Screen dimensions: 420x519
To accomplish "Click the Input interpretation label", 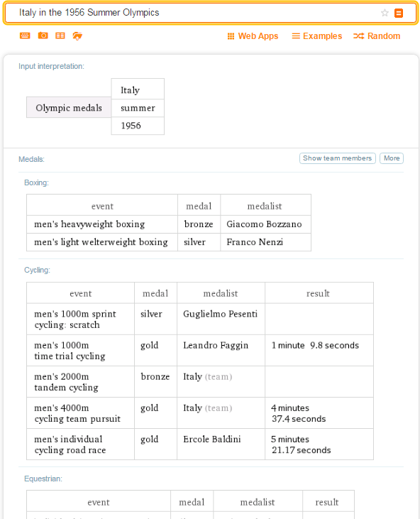I will [51, 66].
